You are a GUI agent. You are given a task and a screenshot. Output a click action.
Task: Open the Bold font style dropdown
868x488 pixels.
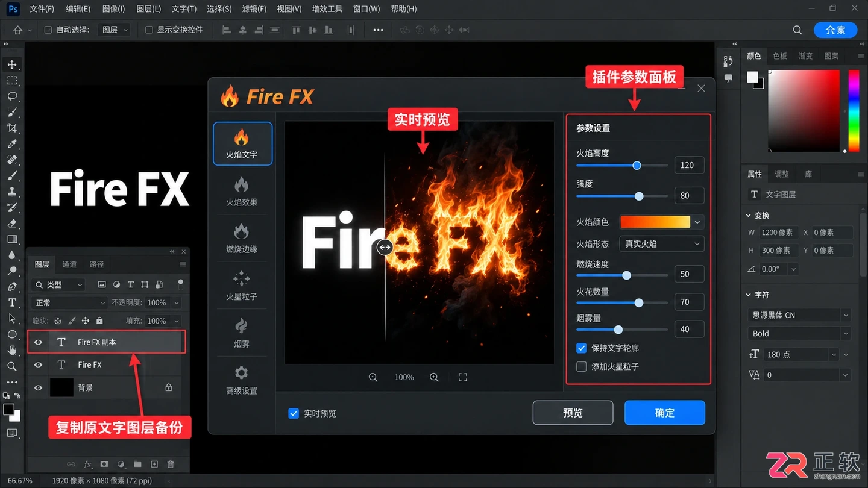(799, 333)
